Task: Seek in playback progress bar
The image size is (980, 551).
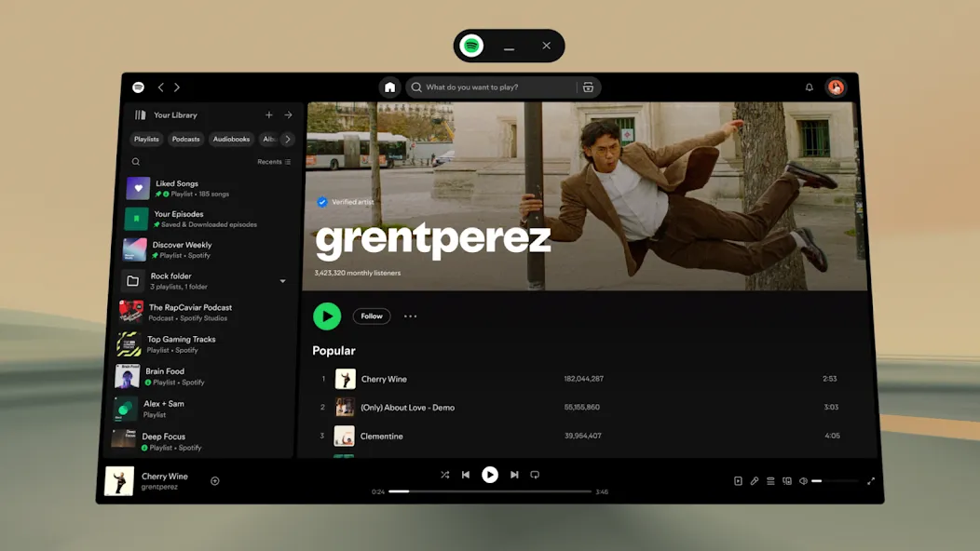Action: pos(490,491)
